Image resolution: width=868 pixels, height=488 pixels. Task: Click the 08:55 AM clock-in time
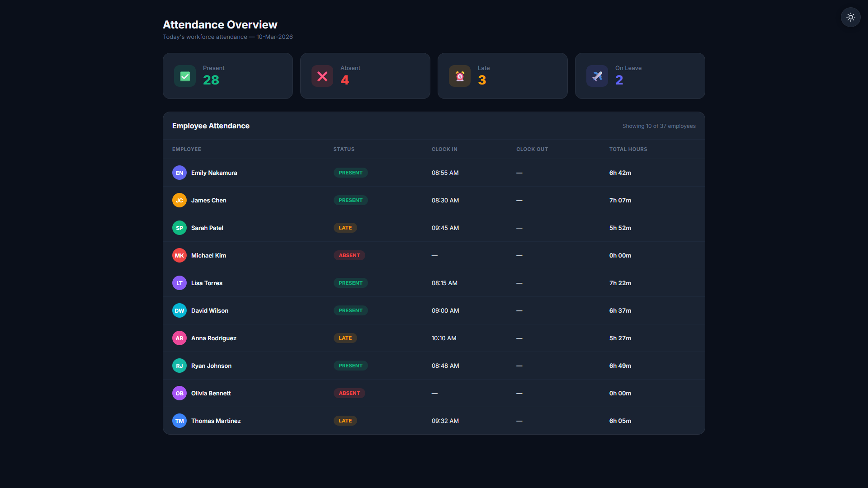[445, 173]
